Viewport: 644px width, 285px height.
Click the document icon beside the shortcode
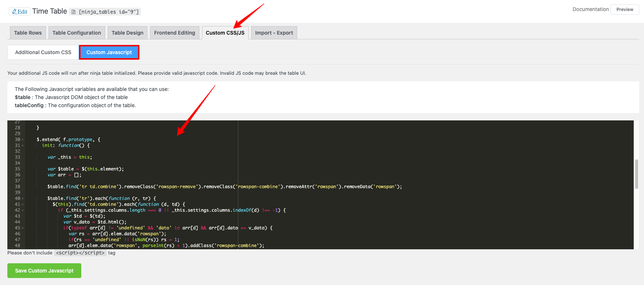point(74,12)
